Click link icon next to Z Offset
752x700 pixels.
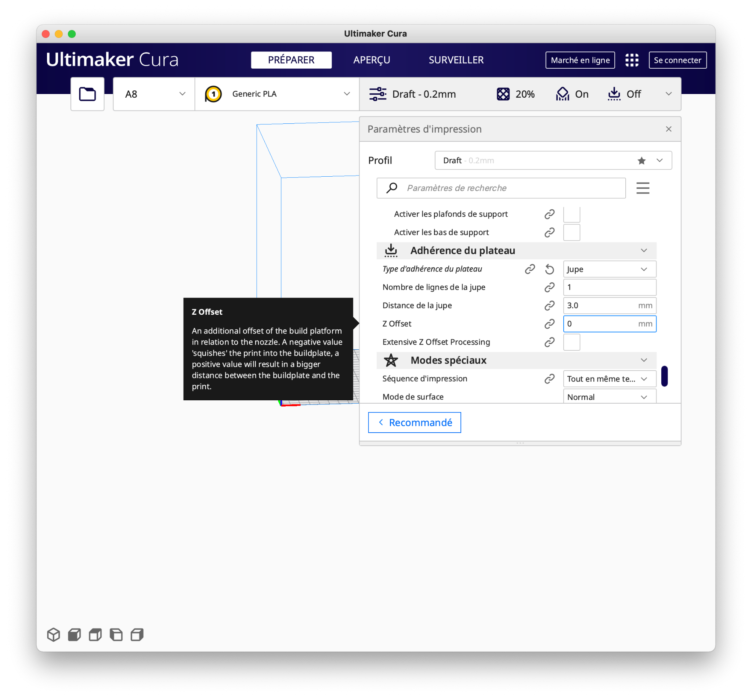click(x=550, y=324)
